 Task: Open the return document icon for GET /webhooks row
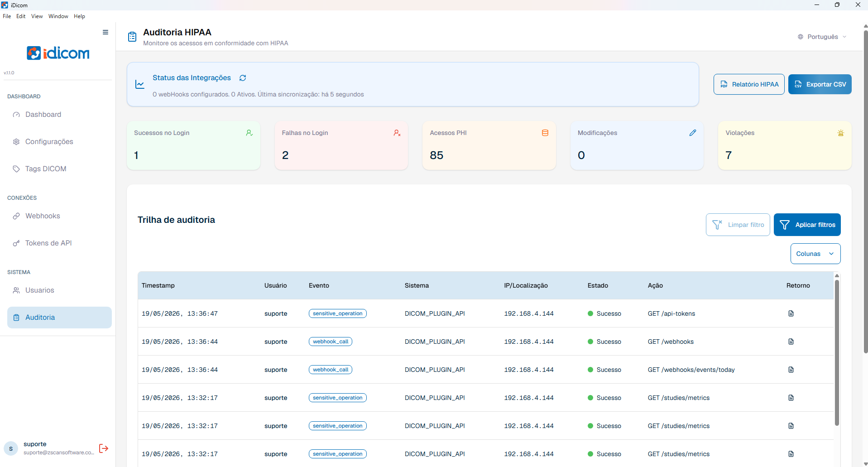coord(791,342)
